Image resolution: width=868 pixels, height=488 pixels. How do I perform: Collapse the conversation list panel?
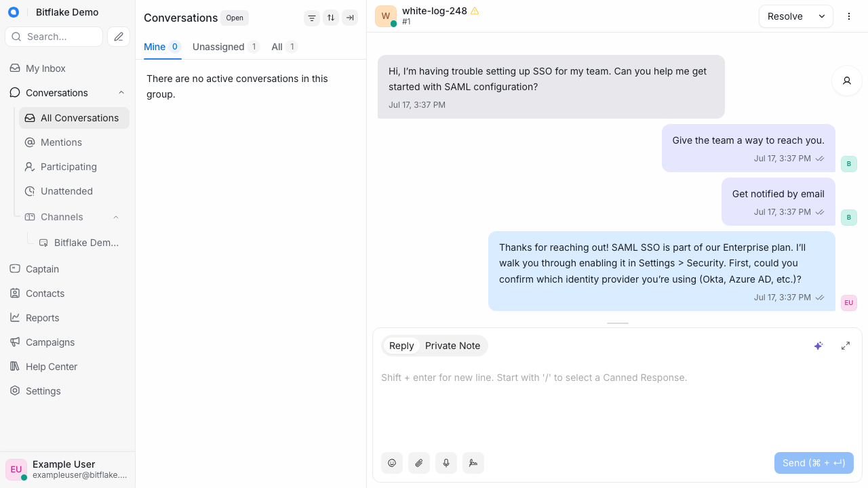click(350, 18)
